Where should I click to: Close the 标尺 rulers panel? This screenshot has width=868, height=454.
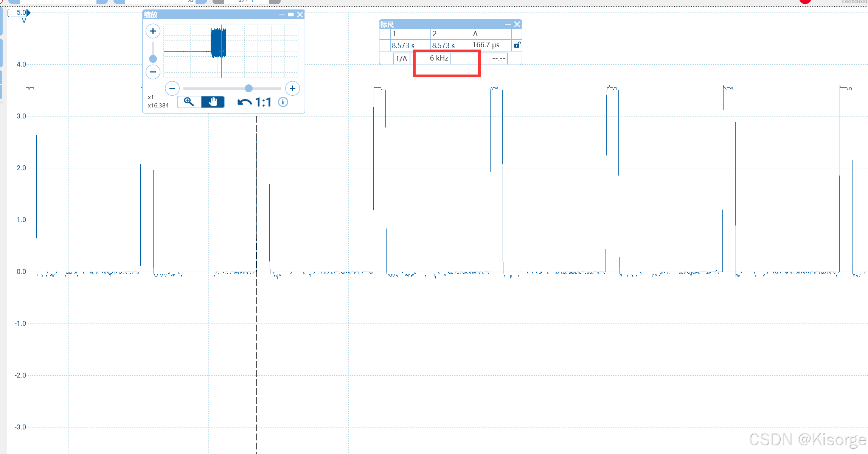517,25
